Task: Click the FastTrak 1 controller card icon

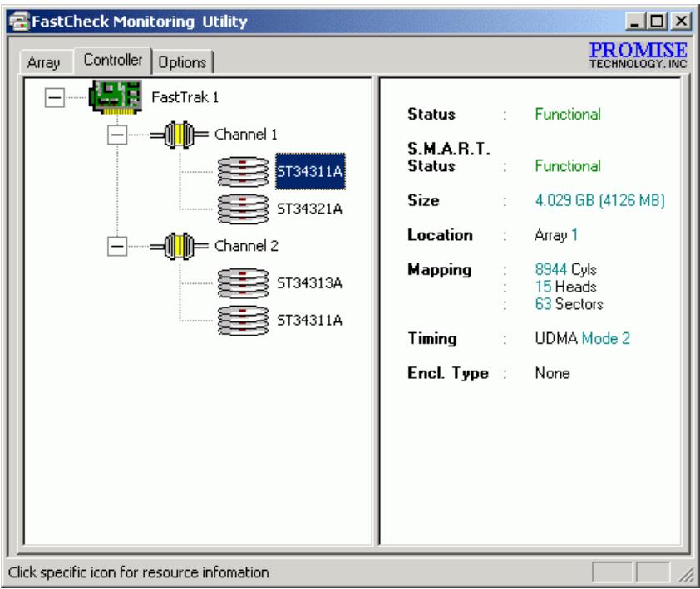Action: [x=116, y=97]
